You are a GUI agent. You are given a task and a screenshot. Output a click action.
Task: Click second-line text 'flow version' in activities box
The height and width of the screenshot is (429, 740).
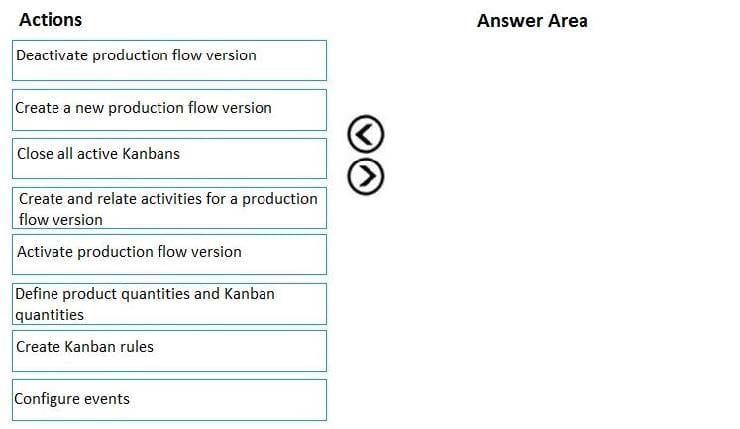tap(61, 220)
